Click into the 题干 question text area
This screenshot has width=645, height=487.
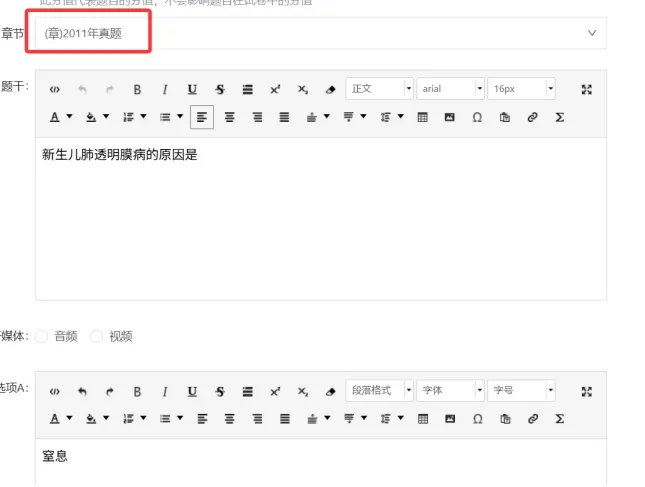[x=321, y=219]
